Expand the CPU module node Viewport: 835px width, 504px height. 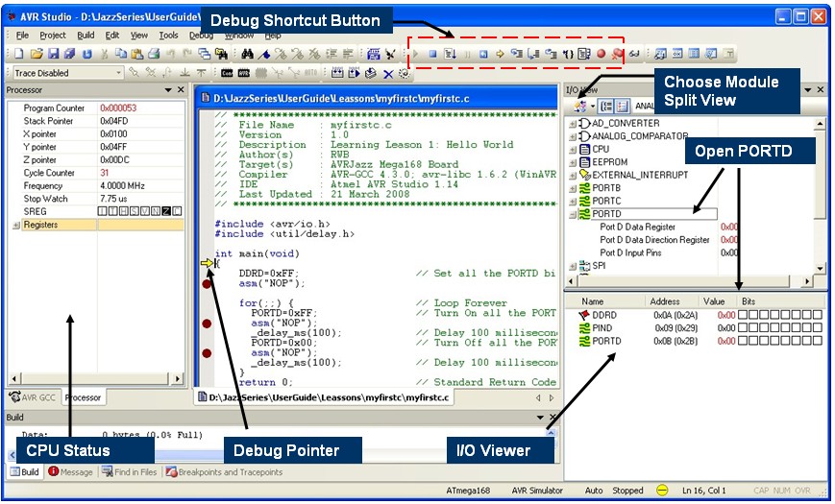573,150
